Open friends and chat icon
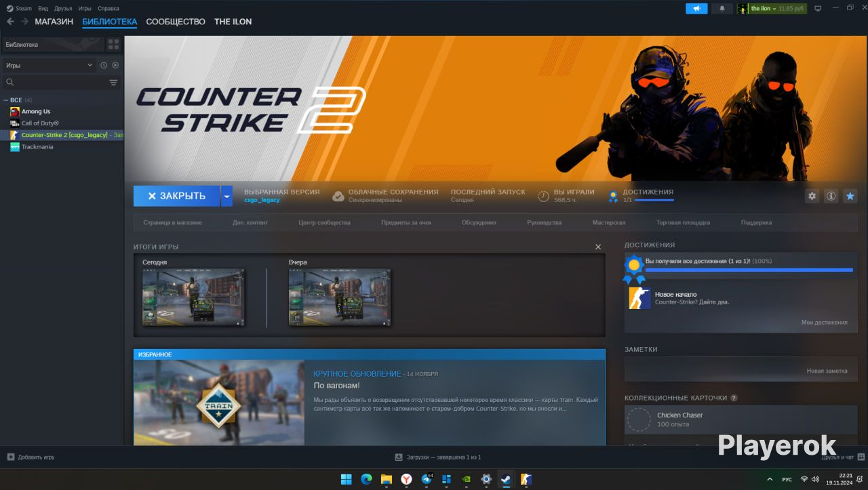The image size is (868, 490). [x=861, y=457]
